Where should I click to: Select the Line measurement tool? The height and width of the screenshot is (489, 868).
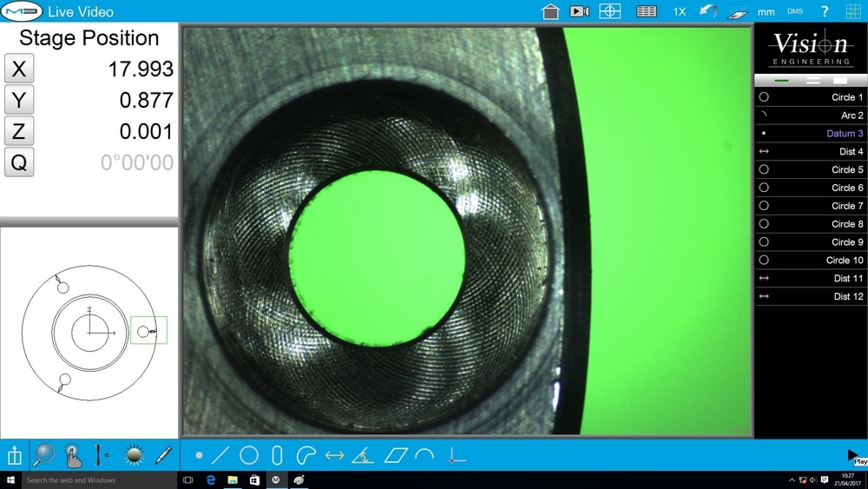(221, 455)
